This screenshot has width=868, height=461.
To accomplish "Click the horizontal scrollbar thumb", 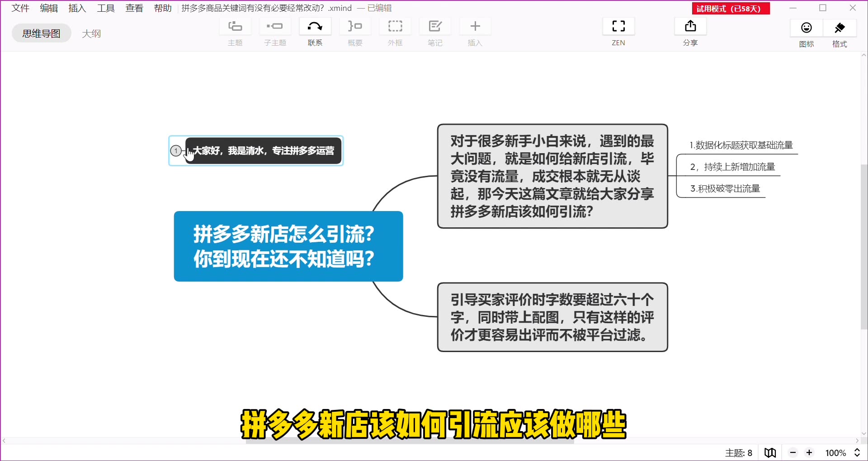I will coord(410,441).
